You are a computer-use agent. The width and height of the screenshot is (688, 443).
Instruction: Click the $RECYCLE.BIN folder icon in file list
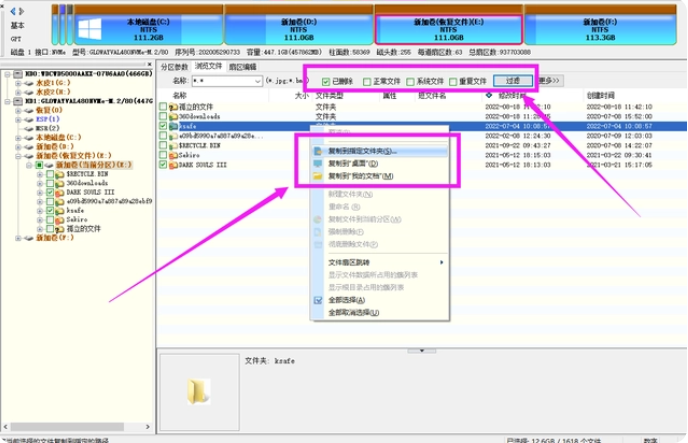coord(173,146)
